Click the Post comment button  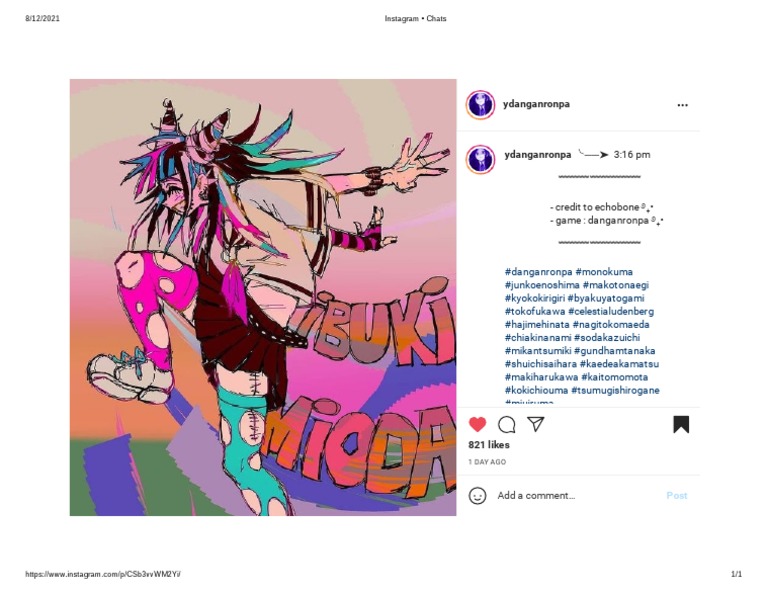coord(676,496)
